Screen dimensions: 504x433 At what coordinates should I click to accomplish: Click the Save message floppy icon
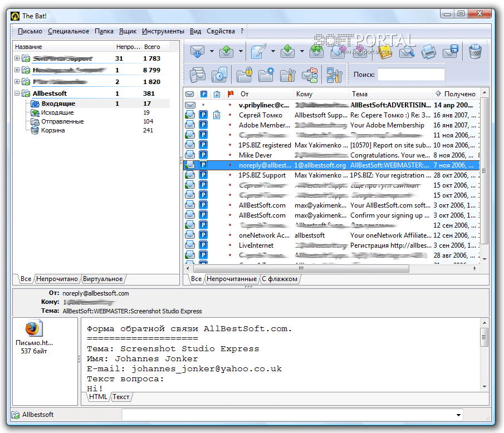click(449, 52)
